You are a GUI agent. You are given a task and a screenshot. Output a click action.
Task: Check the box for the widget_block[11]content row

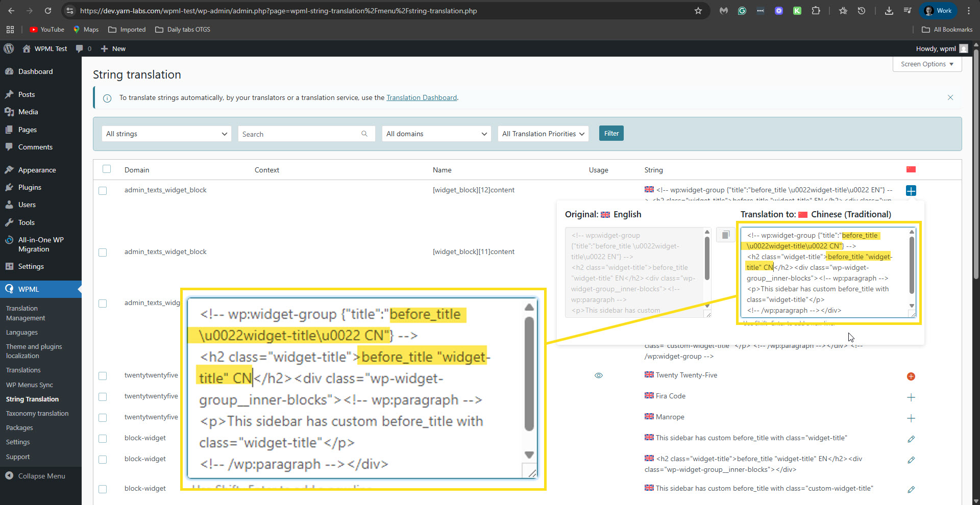[103, 252]
